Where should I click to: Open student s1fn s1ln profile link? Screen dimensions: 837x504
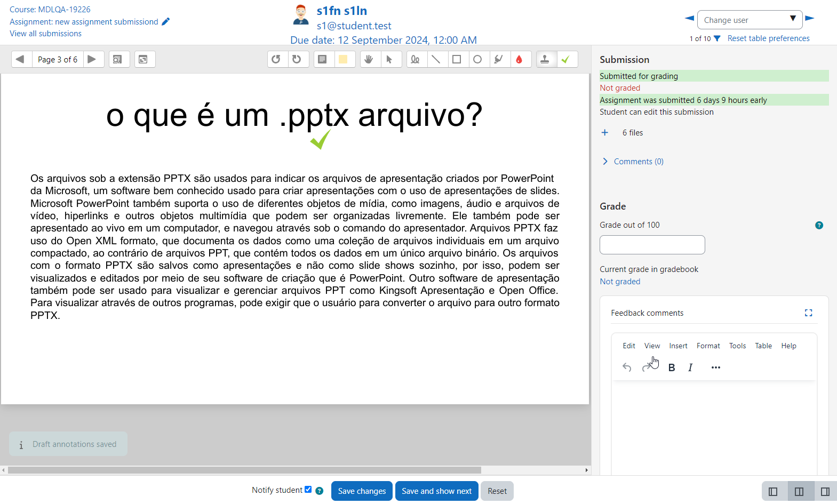click(342, 11)
